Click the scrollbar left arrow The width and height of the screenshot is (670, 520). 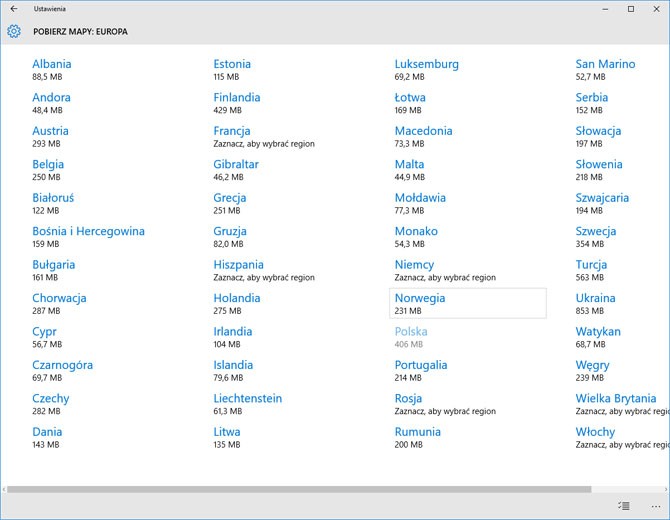click(x=4, y=489)
